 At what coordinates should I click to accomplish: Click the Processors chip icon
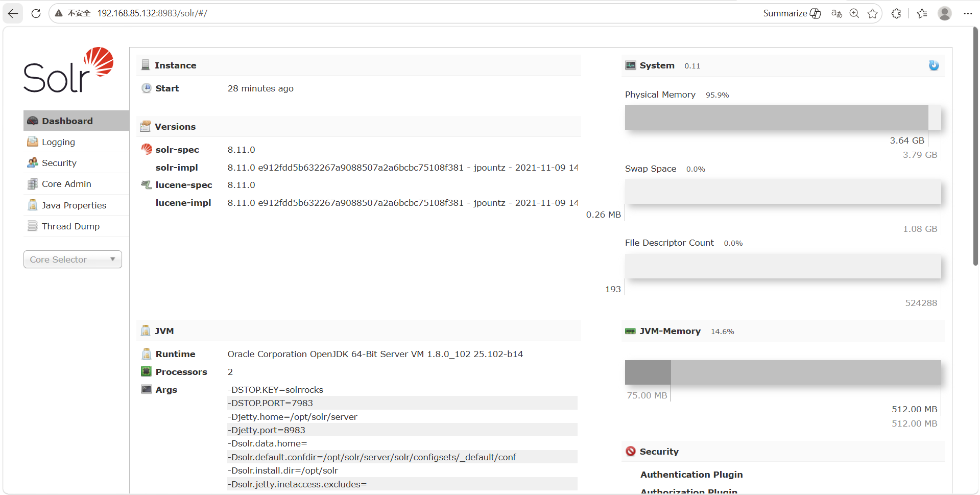(147, 372)
